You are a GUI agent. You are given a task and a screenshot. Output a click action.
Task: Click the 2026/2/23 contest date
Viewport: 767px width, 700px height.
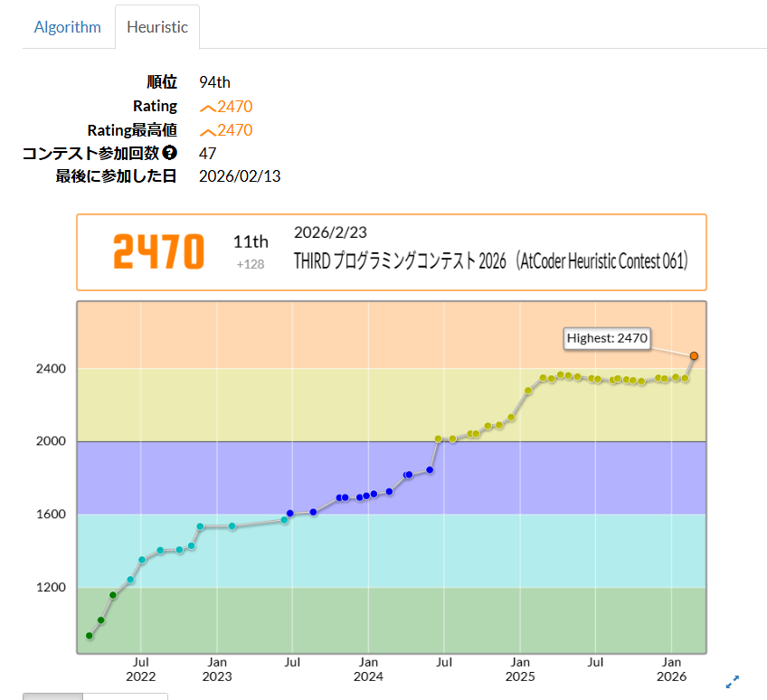click(x=330, y=232)
